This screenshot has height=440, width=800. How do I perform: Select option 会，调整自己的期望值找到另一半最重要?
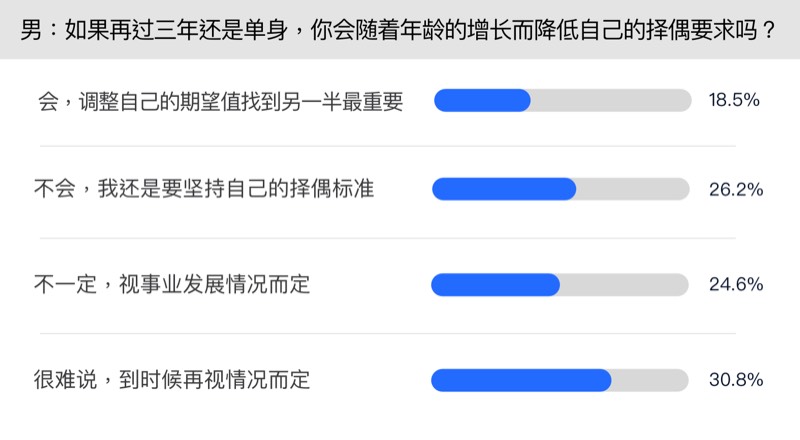click(x=219, y=101)
